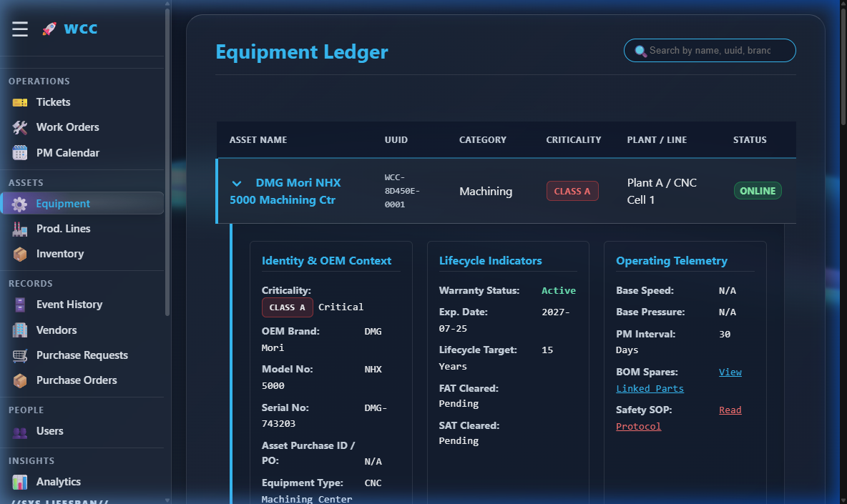Click the Vendors building icon

pos(20,330)
